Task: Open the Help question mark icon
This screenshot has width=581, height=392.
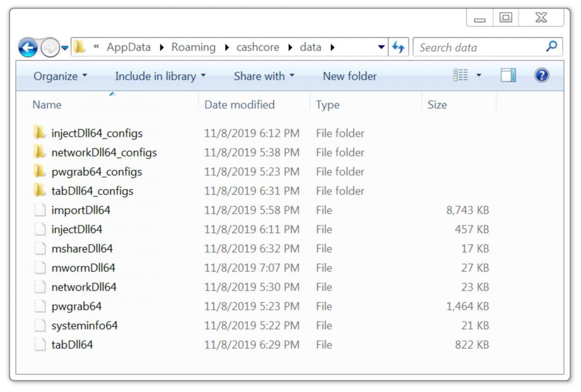Action: pyautogui.click(x=542, y=76)
